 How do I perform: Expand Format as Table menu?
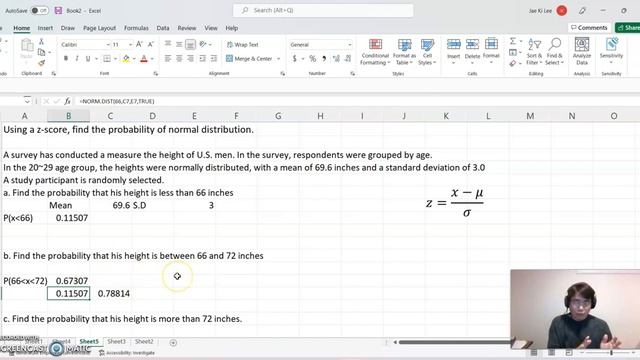pos(404,52)
